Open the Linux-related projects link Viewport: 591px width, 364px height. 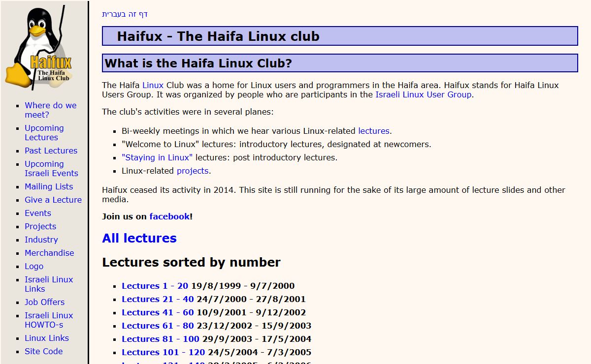click(x=193, y=171)
